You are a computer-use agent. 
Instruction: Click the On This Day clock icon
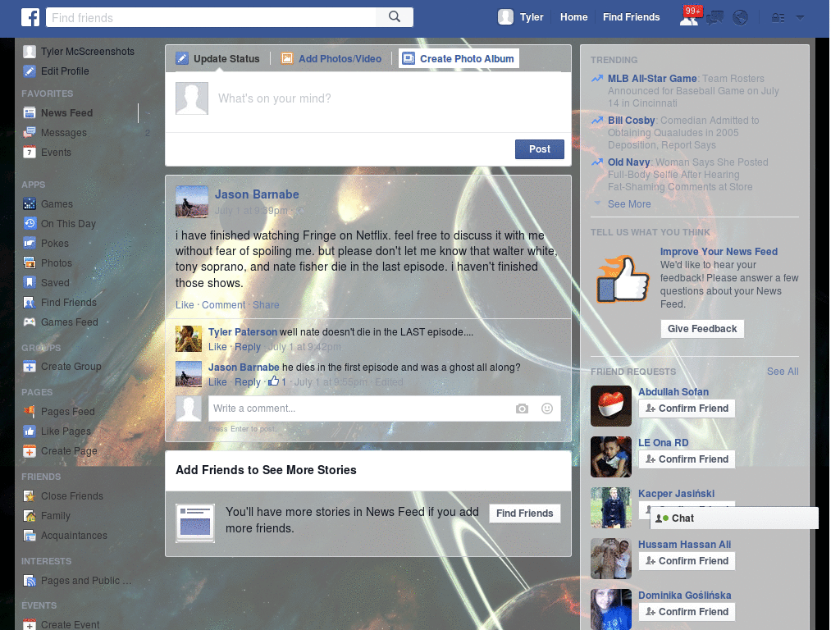click(30, 223)
